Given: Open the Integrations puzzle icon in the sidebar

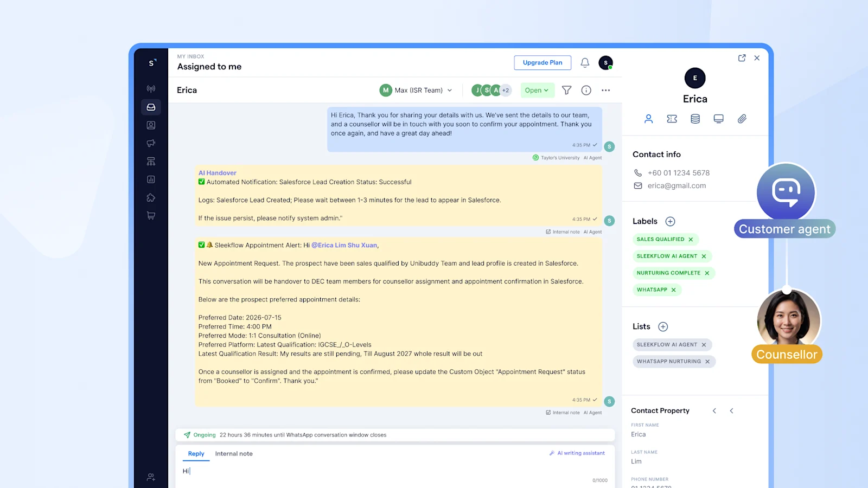Looking at the screenshot, I should coord(151,198).
